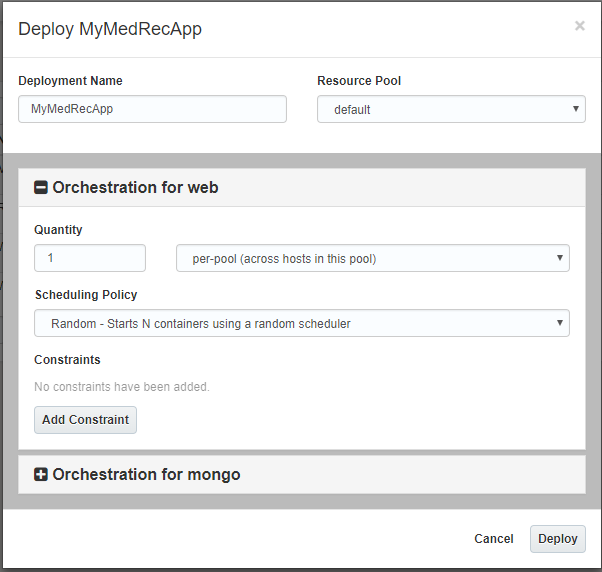Expand mongo orchestration using plus icon
Image resolution: width=602 pixels, height=572 pixels.
[x=41, y=475]
